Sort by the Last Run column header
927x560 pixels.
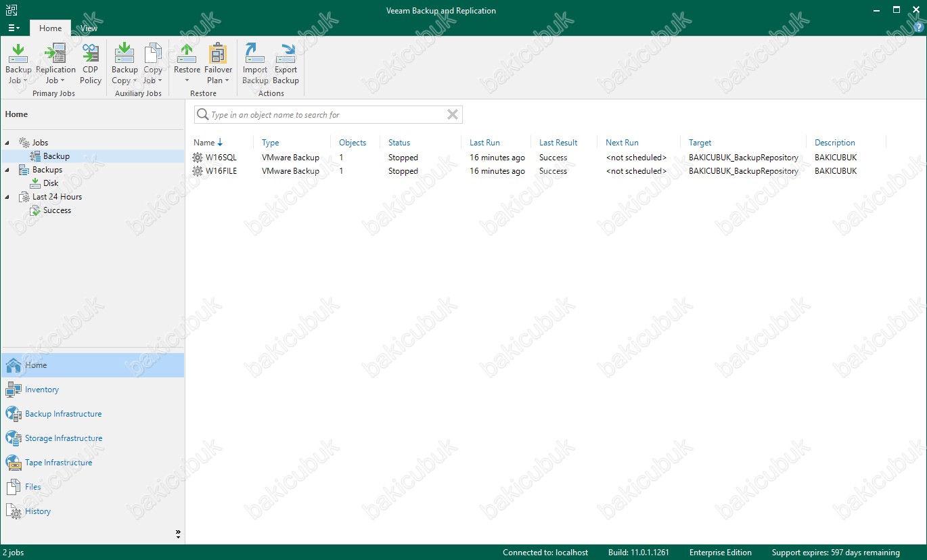[484, 143]
